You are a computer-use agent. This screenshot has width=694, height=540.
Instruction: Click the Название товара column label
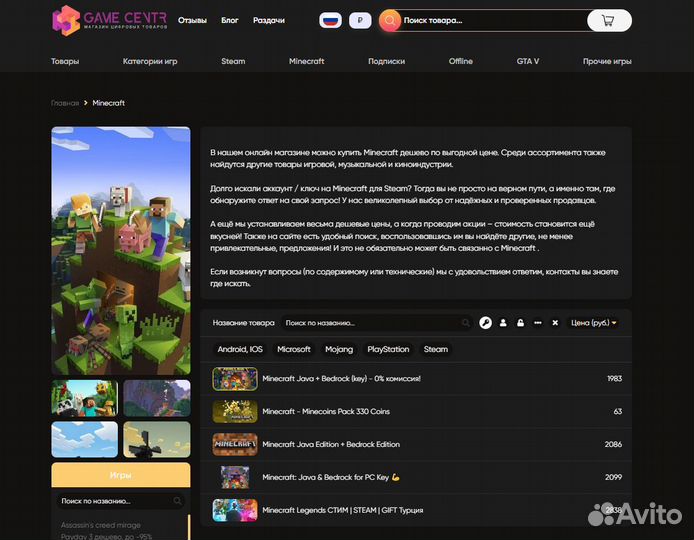243,323
